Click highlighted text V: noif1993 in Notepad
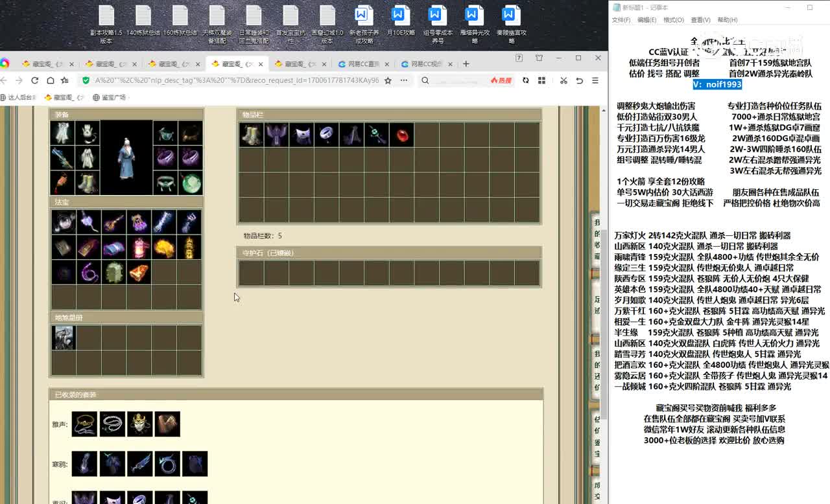 (x=717, y=84)
